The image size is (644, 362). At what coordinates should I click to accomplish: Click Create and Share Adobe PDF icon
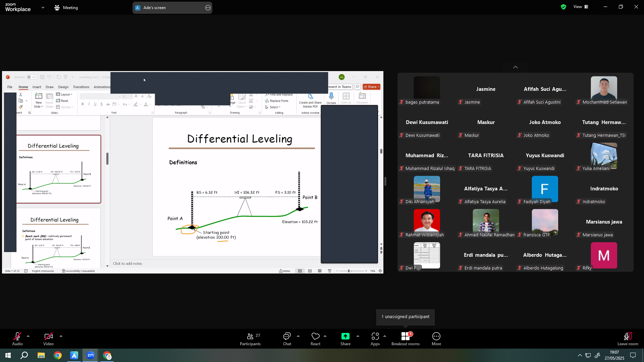(310, 96)
